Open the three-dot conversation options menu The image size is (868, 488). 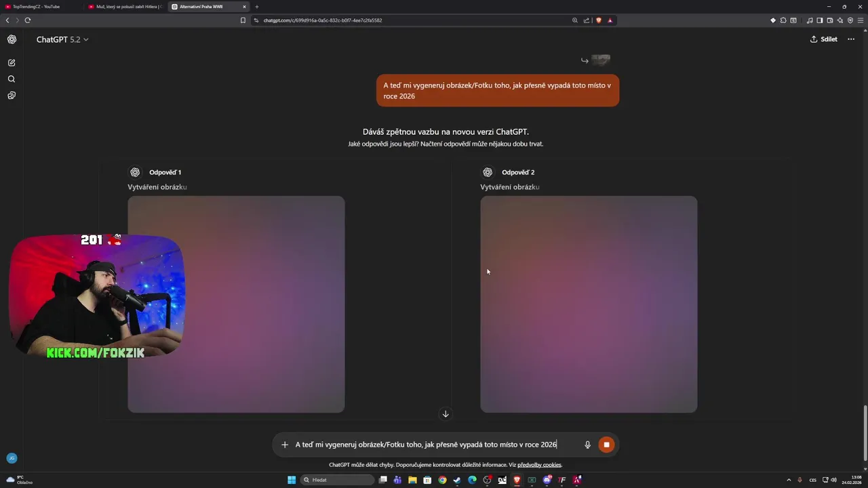click(x=851, y=39)
